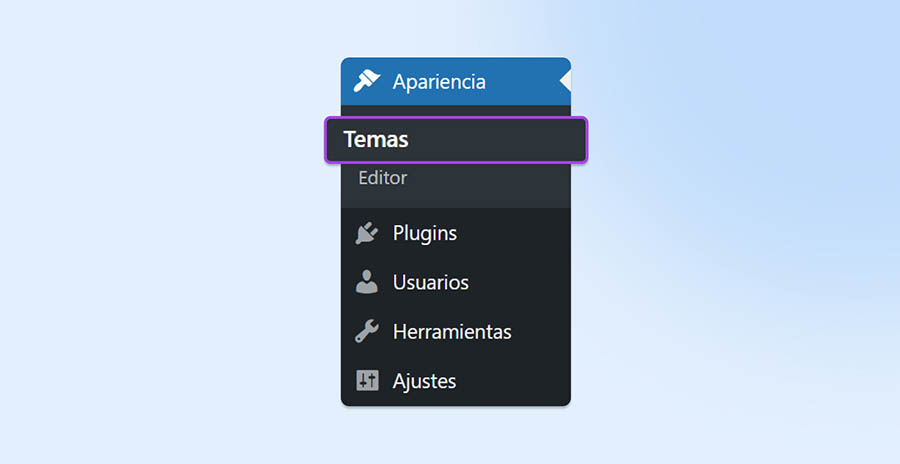
Task: Select the Herramientas text label
Action: tap(452, 331)
